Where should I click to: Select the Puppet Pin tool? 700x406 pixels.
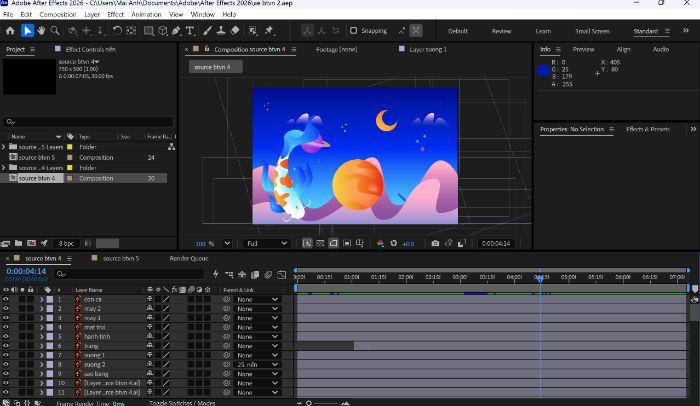click(269, 31)
